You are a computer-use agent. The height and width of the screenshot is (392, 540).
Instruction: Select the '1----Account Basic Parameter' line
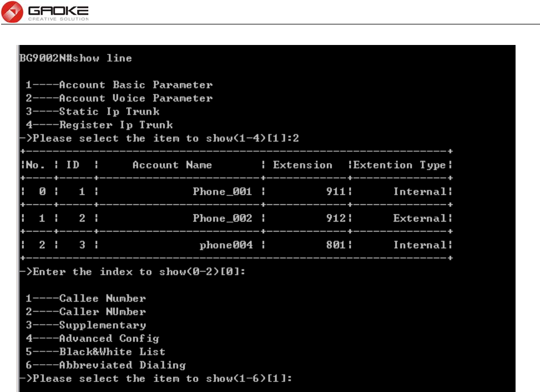point(119,84)
